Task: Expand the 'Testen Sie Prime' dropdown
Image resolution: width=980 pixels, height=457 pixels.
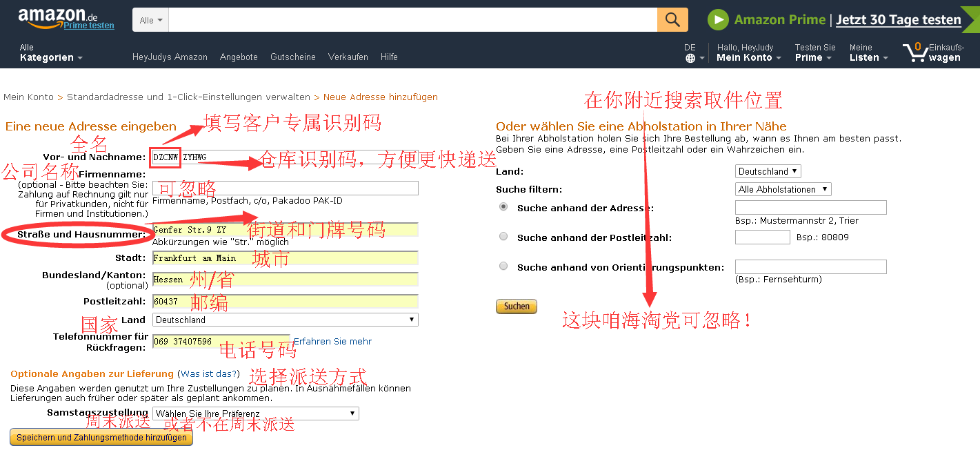Action: (814, 53)
